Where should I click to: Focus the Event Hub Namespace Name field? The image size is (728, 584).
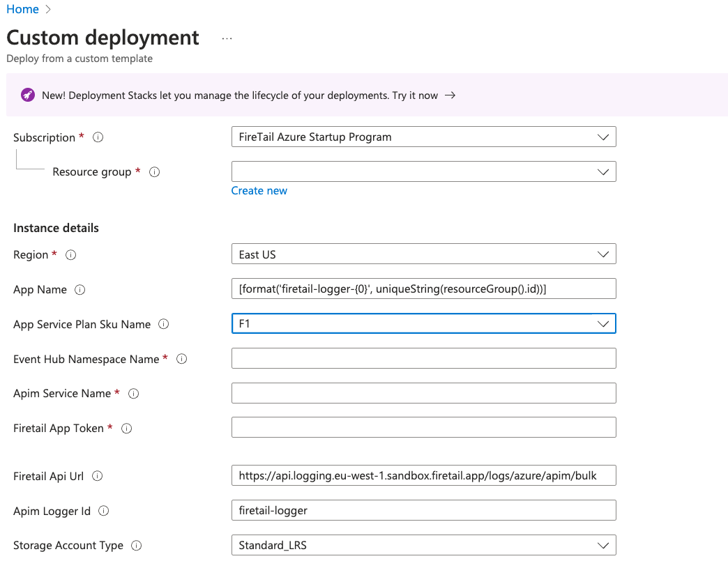[423, 359]
